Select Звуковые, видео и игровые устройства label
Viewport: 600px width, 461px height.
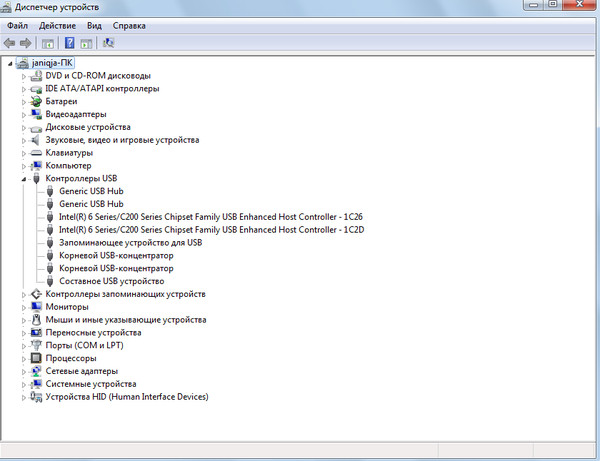[122, 140]
